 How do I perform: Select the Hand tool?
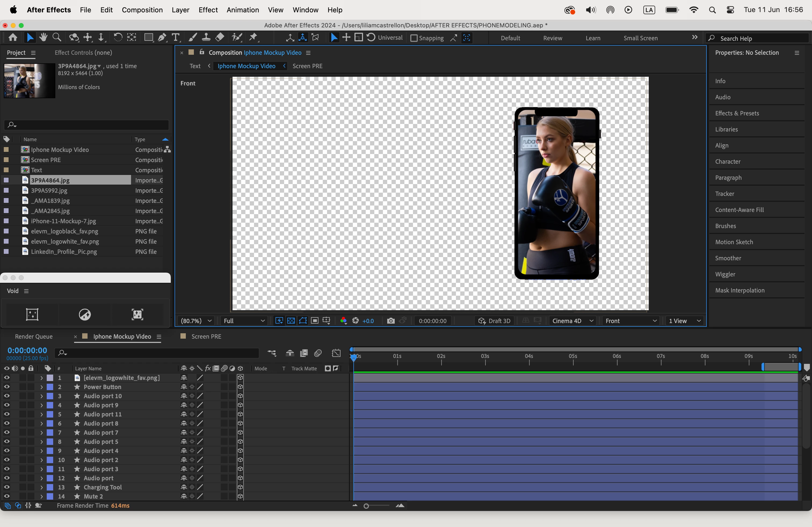coord(43,38)
